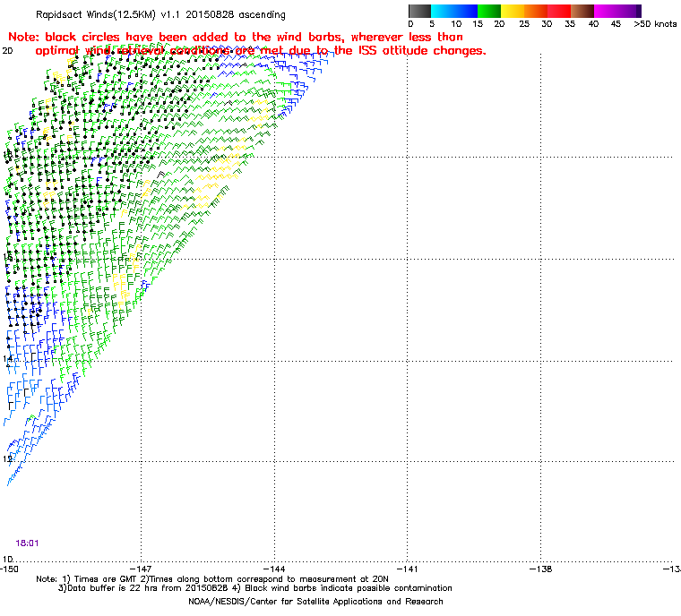This screenshot has height=616, width=681.
Task: Click the brown 35-40 knots legend segment
Action: click(582, 11)
